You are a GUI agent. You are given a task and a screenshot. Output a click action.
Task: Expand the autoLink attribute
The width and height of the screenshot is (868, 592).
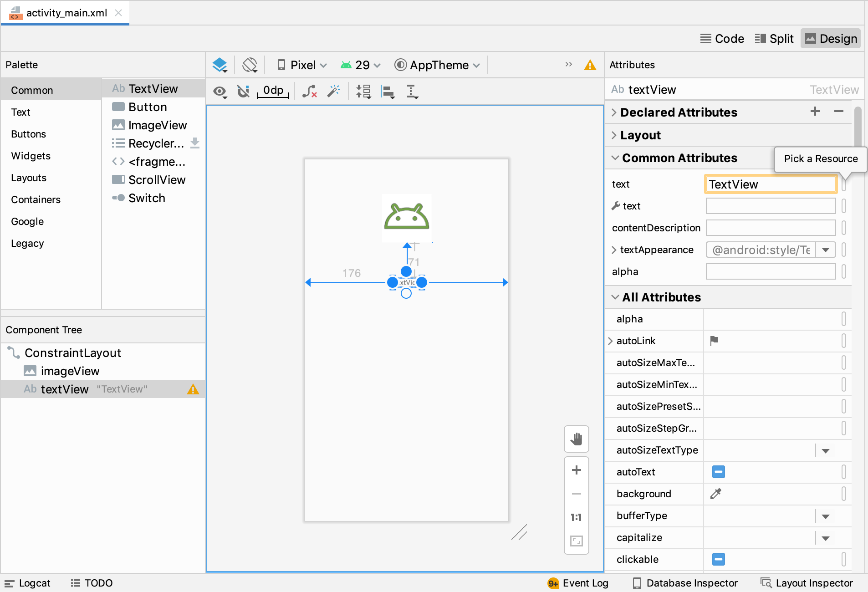[610, 341]
